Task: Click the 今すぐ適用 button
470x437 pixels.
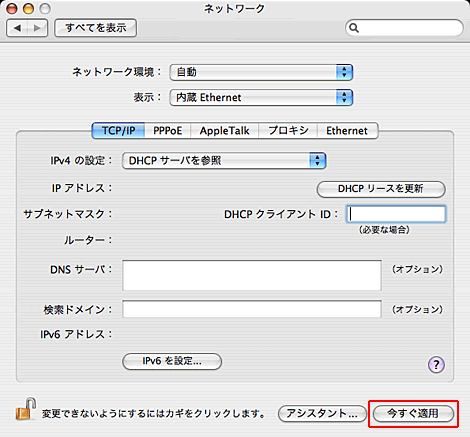Action: 413,414
